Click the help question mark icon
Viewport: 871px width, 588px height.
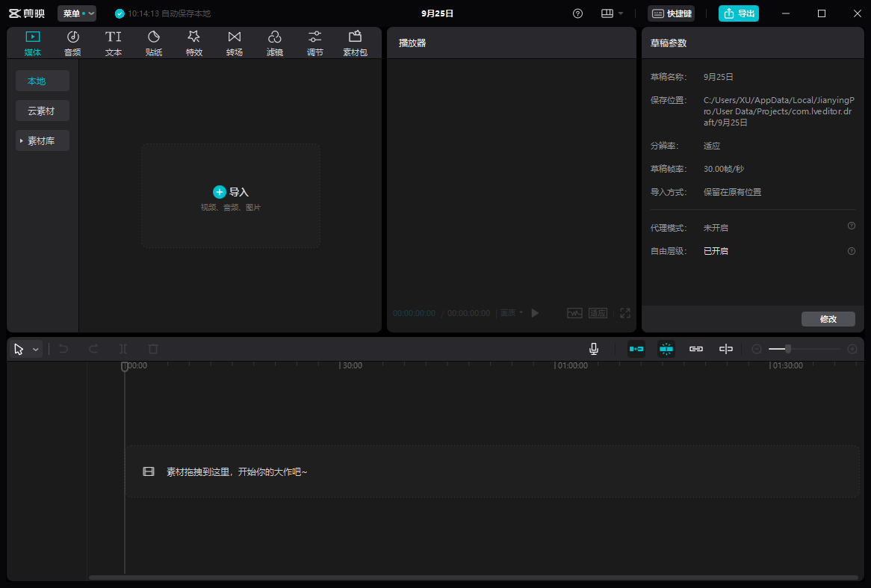click(577, 13)
